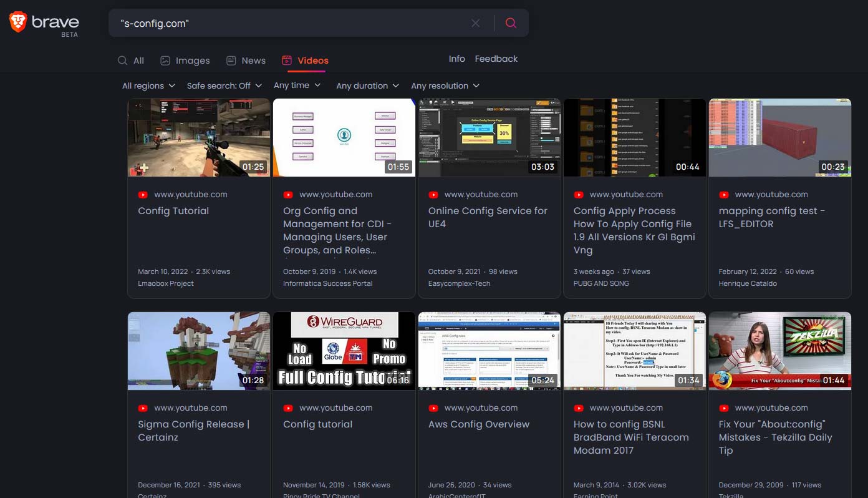Open Online Config Service for UE4 title
868x498 pixels.
click(488, 217)
